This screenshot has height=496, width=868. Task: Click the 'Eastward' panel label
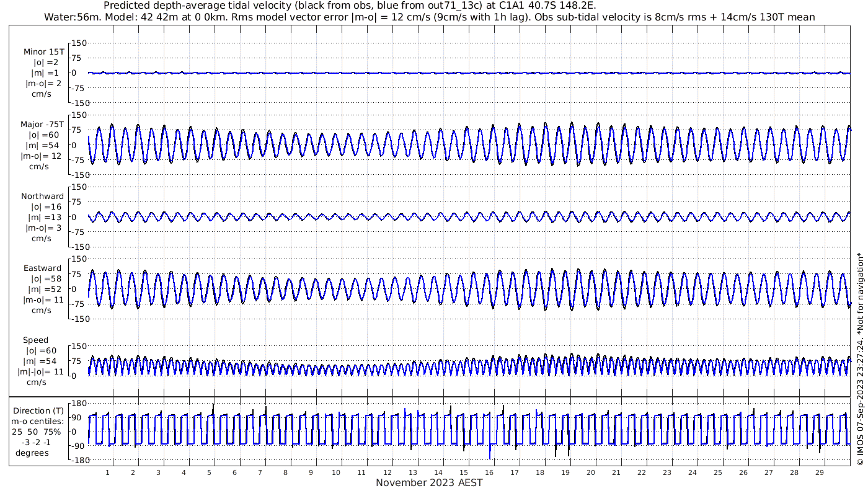click(x=42, y=268)
